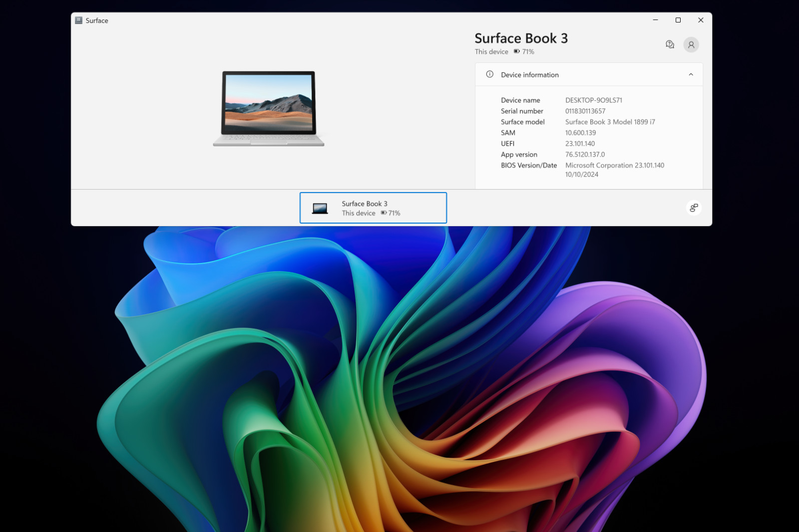Image resolution: width=799 pixels, height=532 pixels.
Task: Minimize the Surface app window
Action: [x=655, y=20]
